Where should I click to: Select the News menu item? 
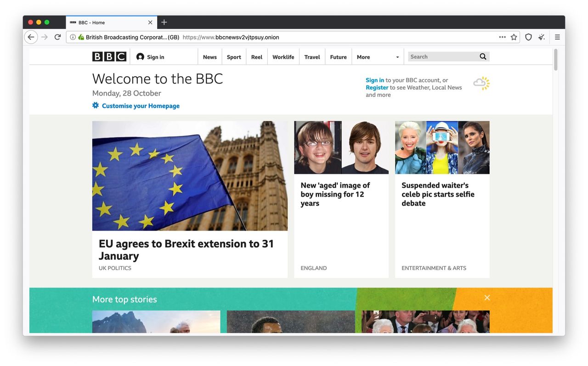[209, 57]
